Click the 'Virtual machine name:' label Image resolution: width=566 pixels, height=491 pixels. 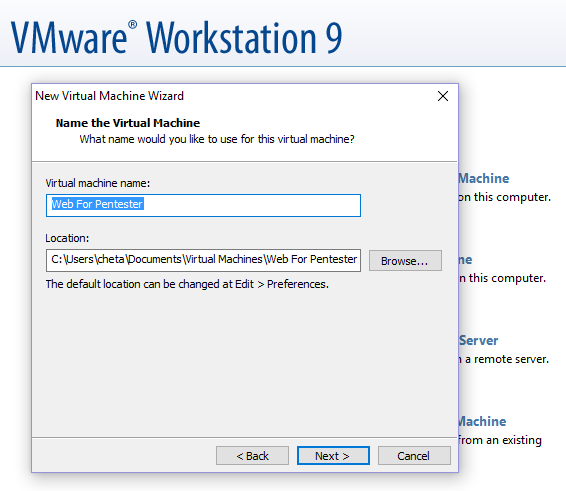(x=97, y=183)
